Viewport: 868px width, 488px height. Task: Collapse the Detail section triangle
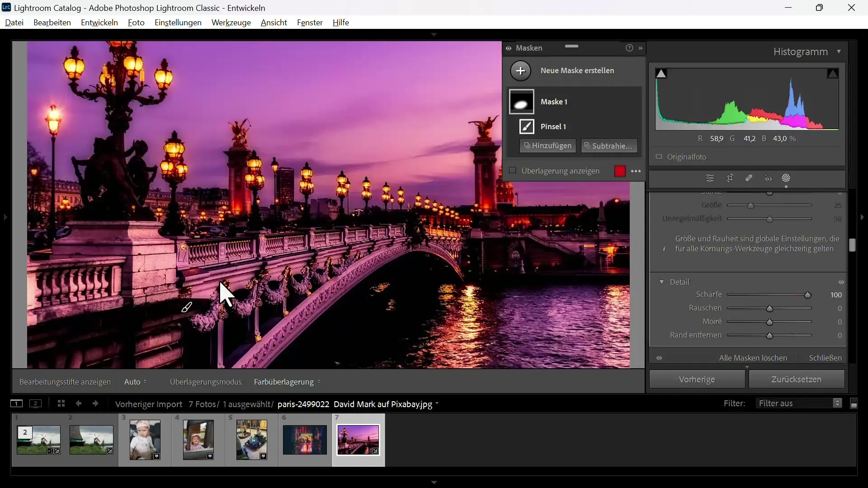(x=662, y=282)
